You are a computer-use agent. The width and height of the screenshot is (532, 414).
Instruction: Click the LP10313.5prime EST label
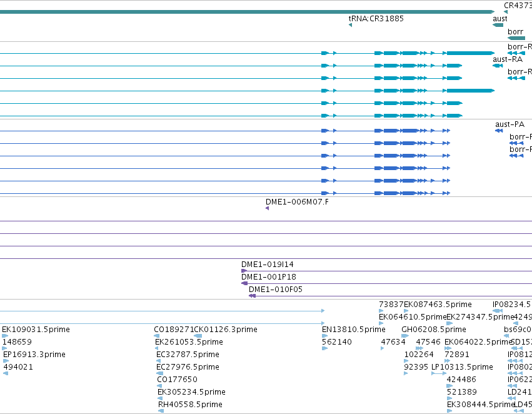462,367
